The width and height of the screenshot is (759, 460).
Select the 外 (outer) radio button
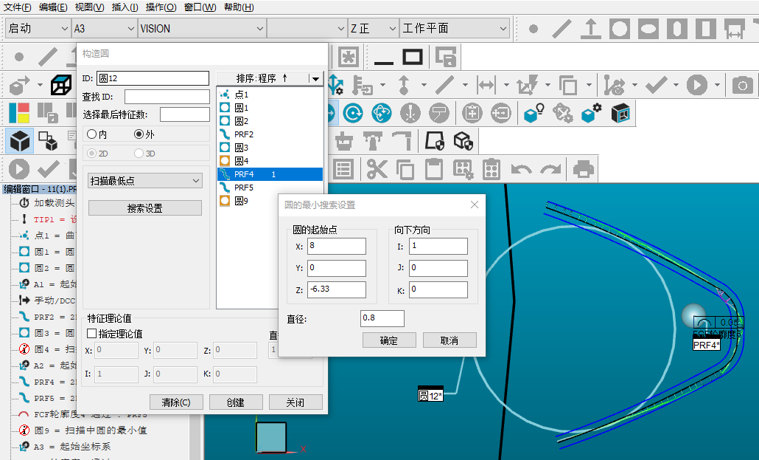(x=139, y=134)
